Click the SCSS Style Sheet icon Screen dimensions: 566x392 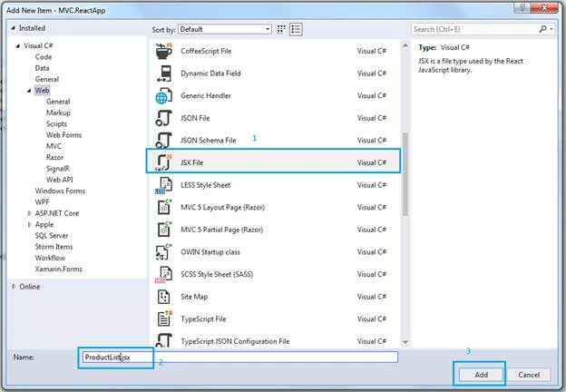tap(163, 274)
